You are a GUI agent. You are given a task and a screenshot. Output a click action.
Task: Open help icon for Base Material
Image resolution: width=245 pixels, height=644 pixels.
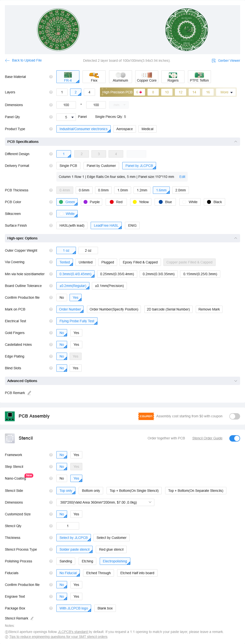pos(51,77)
